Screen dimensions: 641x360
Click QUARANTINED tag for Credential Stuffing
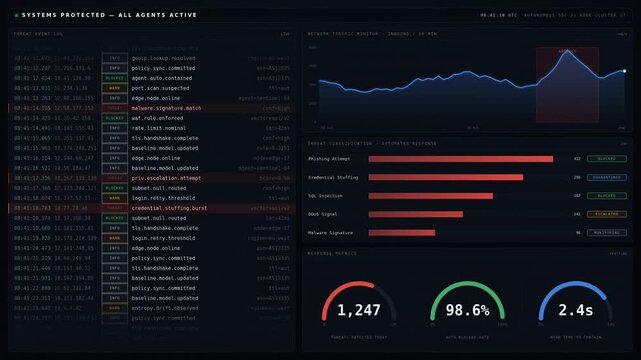point(607,177)
